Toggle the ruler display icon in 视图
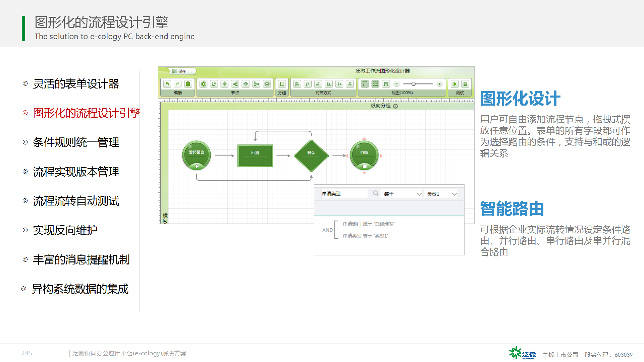 [x=365, y=84]
